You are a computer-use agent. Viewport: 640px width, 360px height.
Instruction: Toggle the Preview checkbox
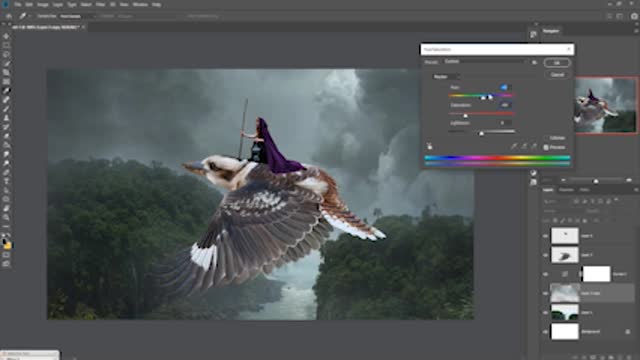coord(546,147)
